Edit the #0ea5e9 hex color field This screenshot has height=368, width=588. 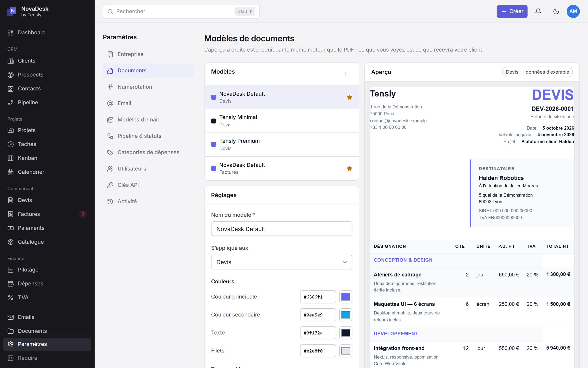pos(318,315)
